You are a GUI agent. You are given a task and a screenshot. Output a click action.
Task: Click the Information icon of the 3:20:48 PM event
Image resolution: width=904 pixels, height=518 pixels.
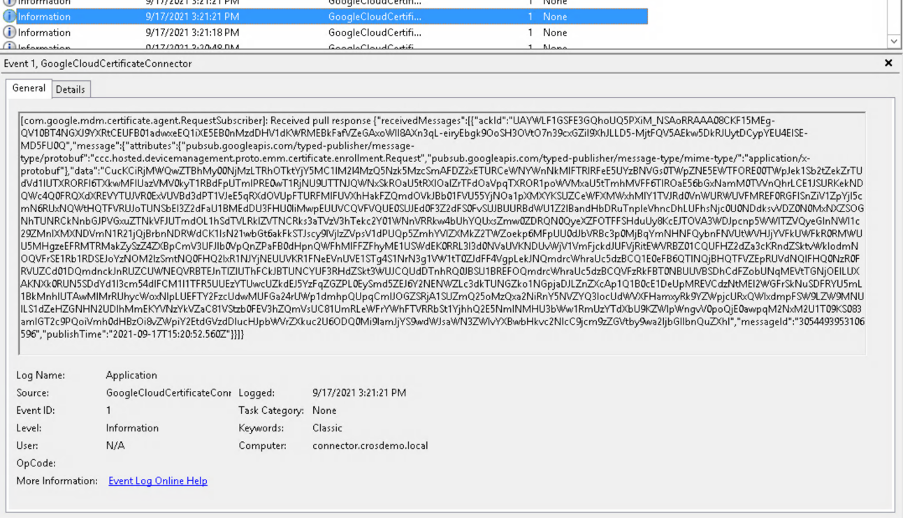click(x=9, y=47)
